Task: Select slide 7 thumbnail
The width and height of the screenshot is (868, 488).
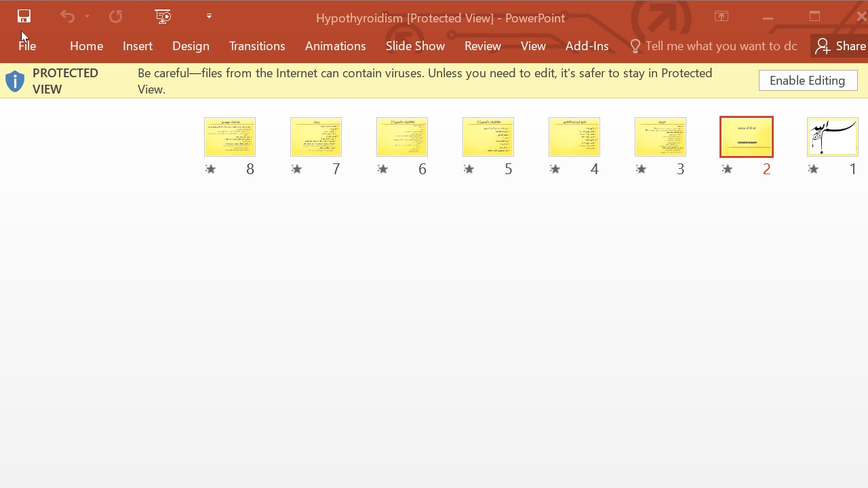Action: coord(315,137)
